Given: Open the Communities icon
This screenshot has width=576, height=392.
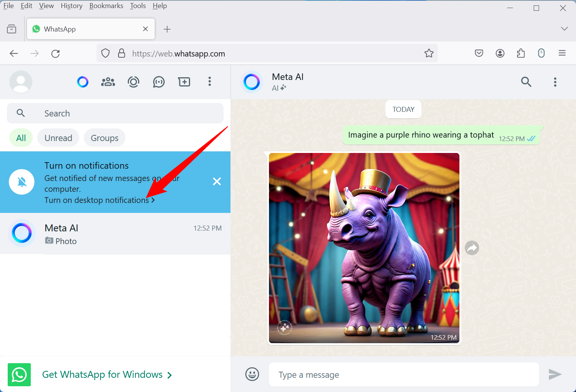Looking at the screenshot, I should 108,81.
